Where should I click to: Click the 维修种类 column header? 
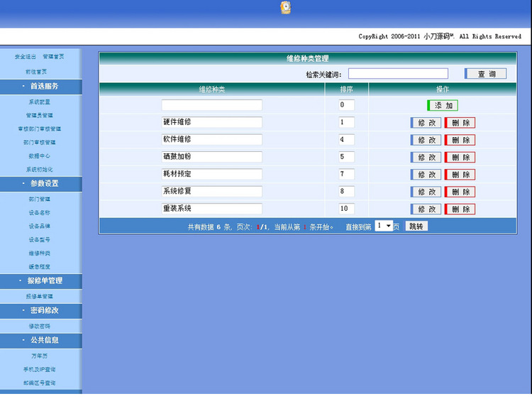(x=211, y=89)
